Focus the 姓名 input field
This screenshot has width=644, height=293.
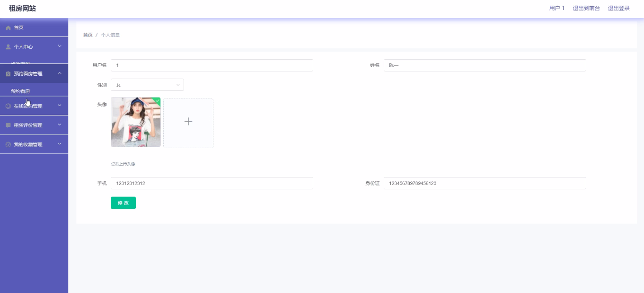point(485,65)
